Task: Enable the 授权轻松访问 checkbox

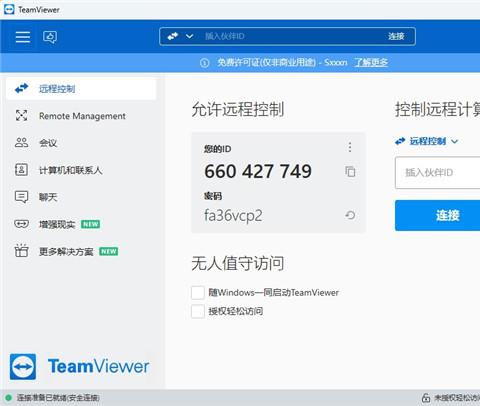Action: pos(198,311)
